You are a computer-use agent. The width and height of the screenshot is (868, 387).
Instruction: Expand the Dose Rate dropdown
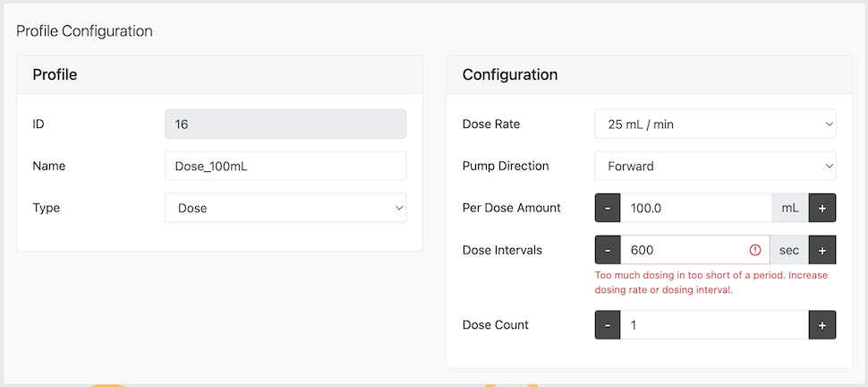pyautogui.click(x=715, y=125)
